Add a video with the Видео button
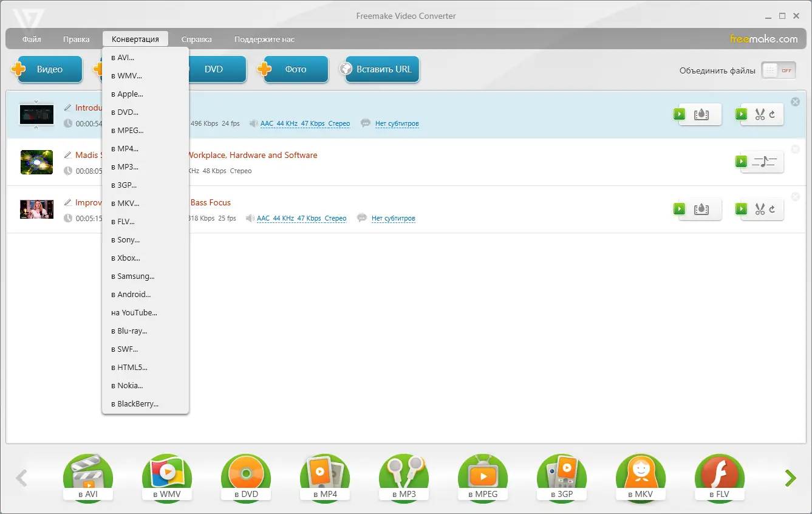Viewport: 812px width, 514px height. pos(47,69)
